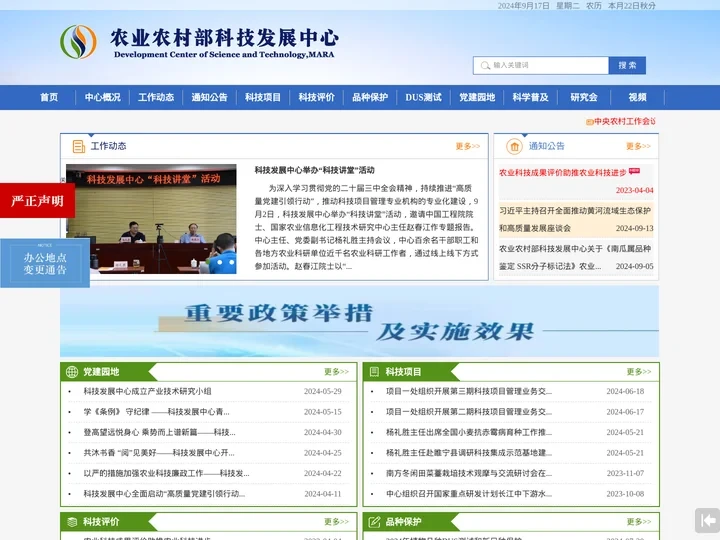Open 以严的措施加强农业科技廉政工作 article
The height and width of the screenshot is (540, 720).
[166, 473]
